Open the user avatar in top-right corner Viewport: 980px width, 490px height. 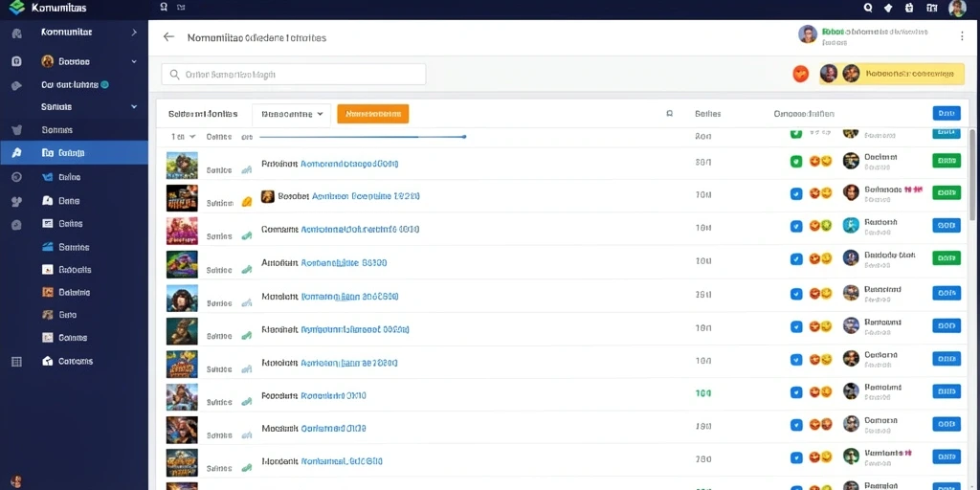point(957,8)
